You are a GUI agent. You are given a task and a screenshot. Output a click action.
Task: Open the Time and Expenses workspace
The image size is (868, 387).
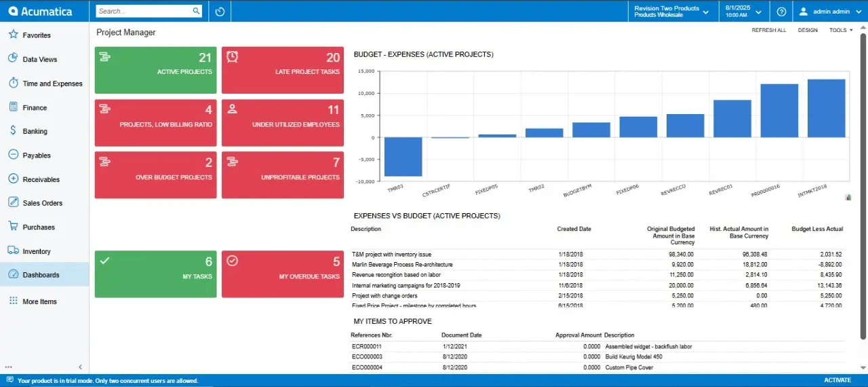[x=52, y=84]
